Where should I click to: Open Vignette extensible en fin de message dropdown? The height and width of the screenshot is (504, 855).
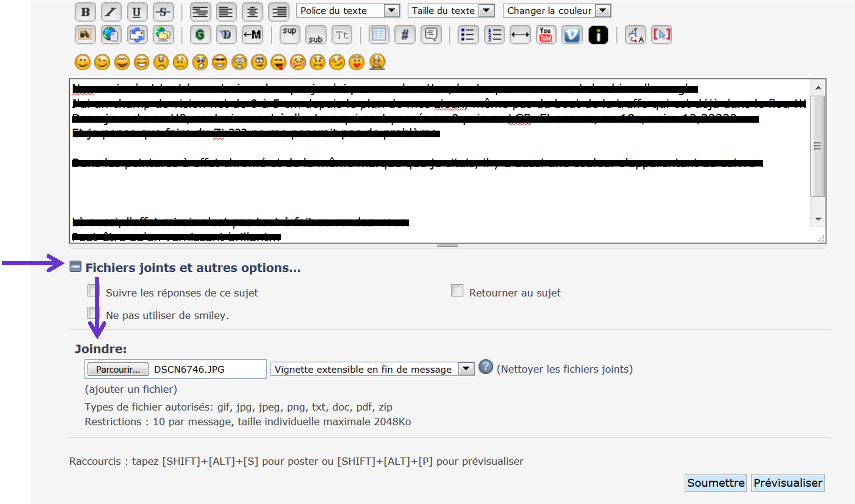click(373, 369)
